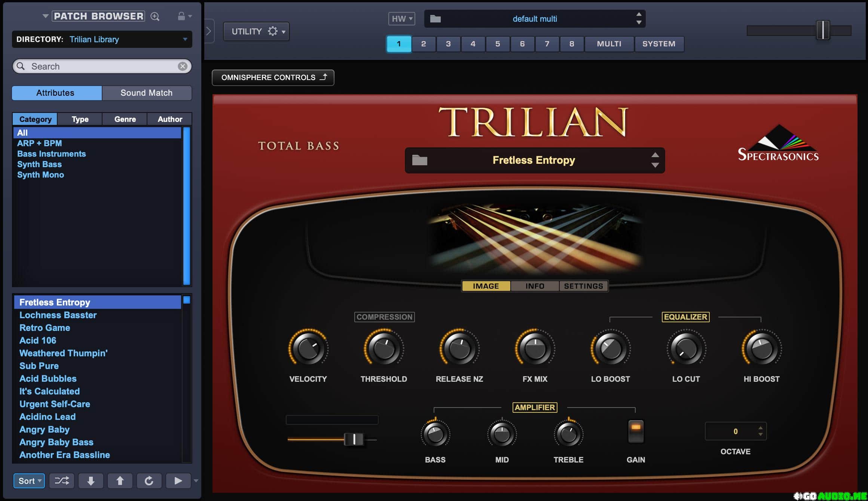Select part 3 button

448,44
